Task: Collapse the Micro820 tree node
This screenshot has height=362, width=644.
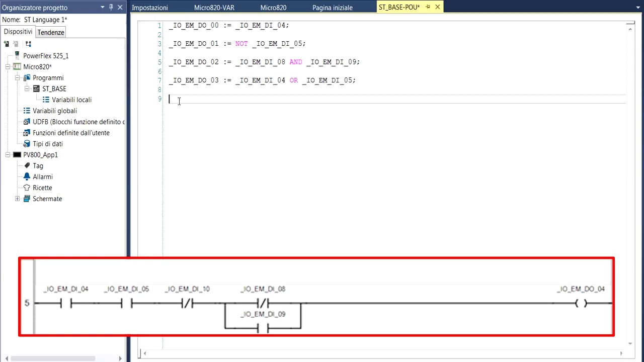Action: pos(8,67)
